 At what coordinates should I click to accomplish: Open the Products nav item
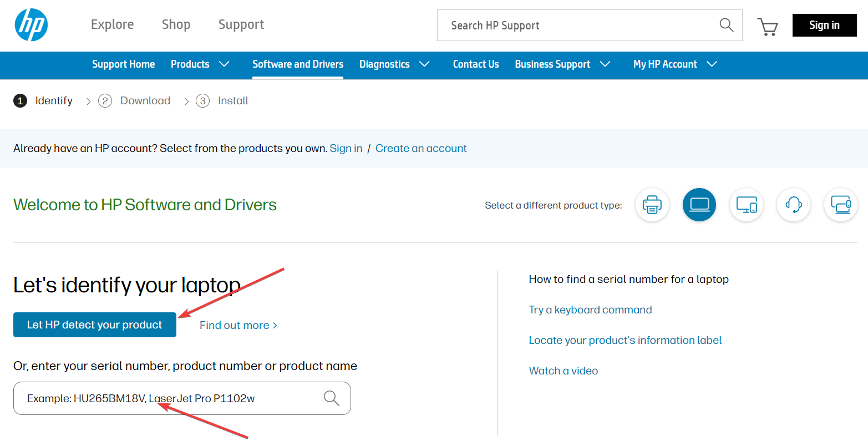coord(190,64)
